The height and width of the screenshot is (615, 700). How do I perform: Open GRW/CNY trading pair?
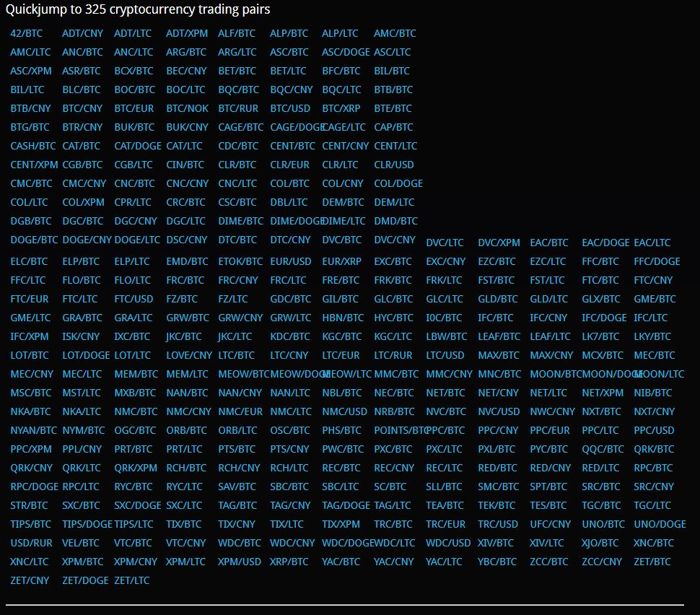pyautogui.click(x=240, y=318)
